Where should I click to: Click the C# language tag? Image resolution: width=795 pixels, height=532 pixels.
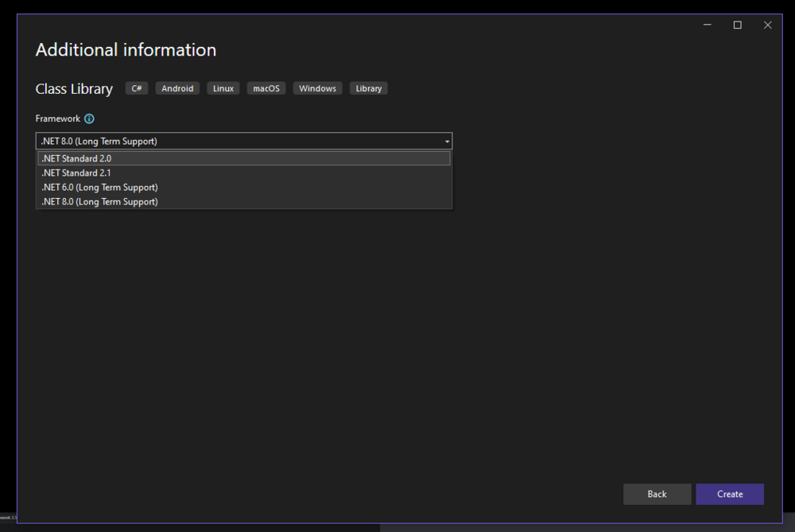pos(136,87)
